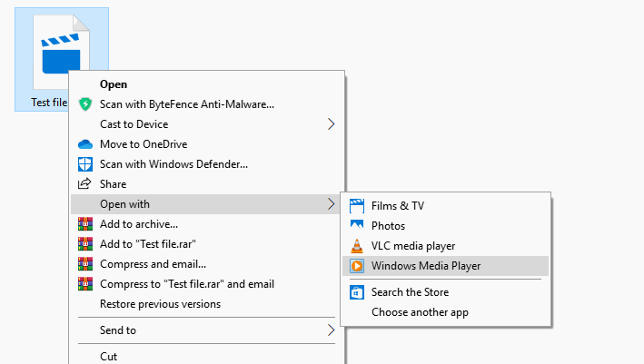Choose Restore previous versions

tap(160, 304)
